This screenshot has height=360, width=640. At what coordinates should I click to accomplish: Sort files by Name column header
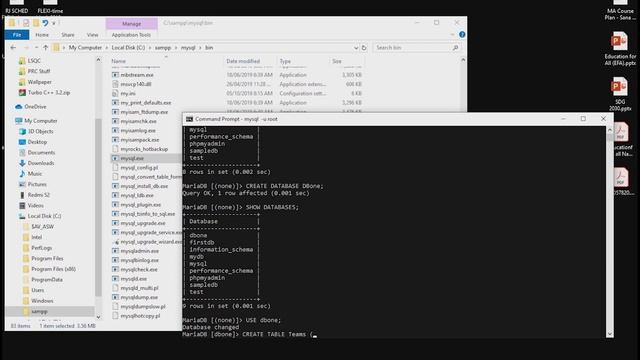coord(119,61)
